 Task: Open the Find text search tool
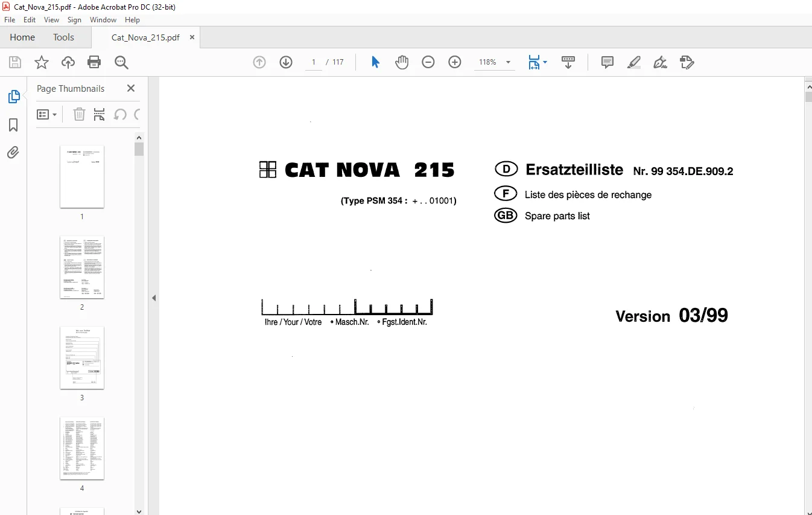pyautogui.click(x=121, y=62)
